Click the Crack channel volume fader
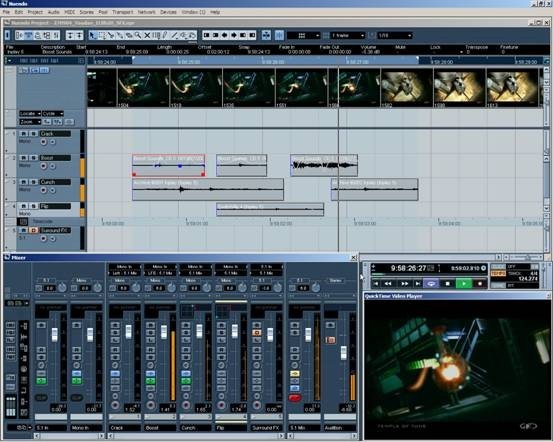 point(128,332)
